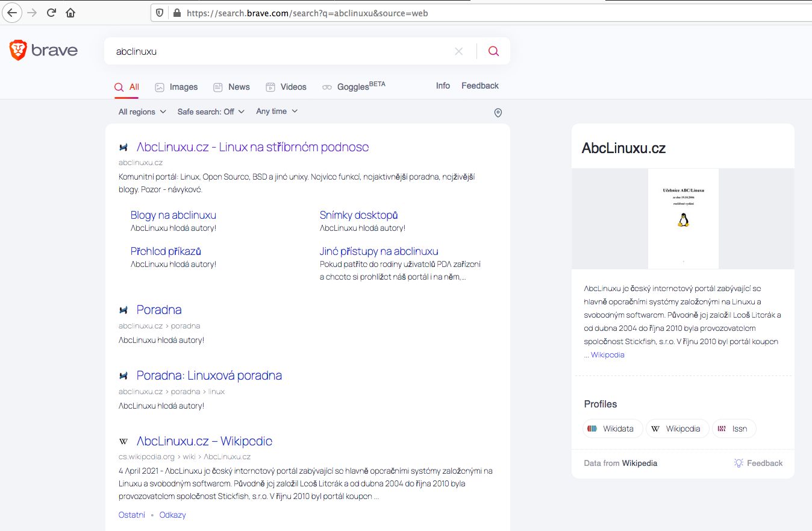Click the location pin icon
Screen dimensions: 812x531
tap(498, 113)
